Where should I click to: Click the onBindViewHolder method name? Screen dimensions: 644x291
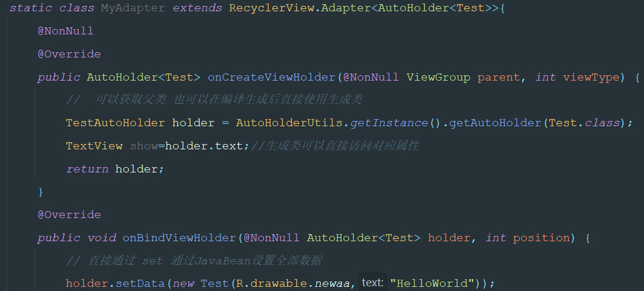pyautogui.click(x=179, y=238)
